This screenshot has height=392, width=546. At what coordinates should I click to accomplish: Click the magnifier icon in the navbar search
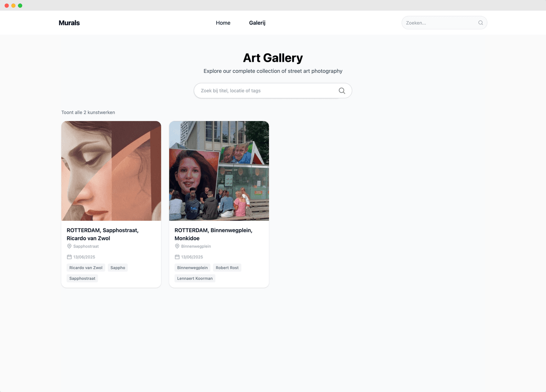click(x=481, y=23)
